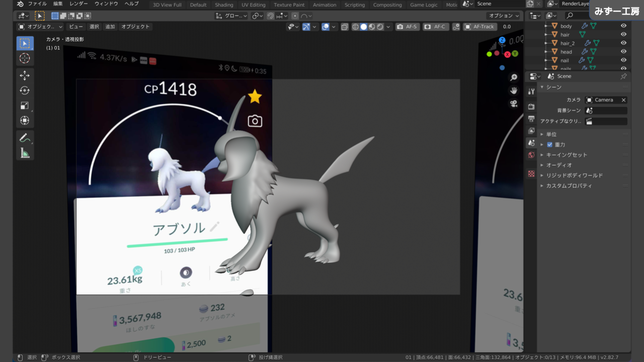Screen dimensions: 644x362
Task: Toggle the 重力 gravity checkbox
Action: tap(549, 145)
